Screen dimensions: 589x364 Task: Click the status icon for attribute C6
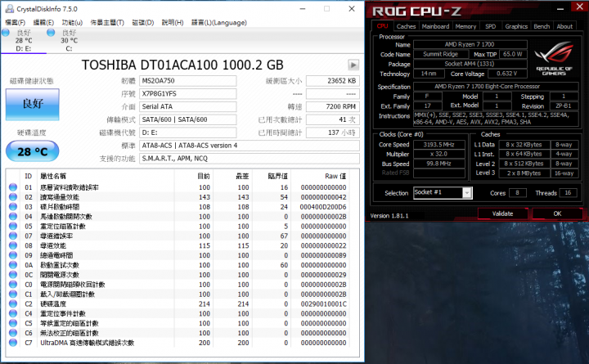[13, 333]
